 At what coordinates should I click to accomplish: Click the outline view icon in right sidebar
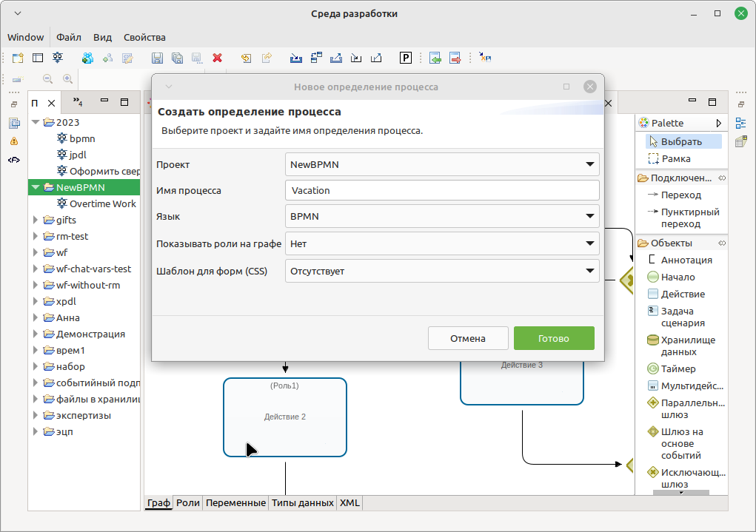coord(741,123)
